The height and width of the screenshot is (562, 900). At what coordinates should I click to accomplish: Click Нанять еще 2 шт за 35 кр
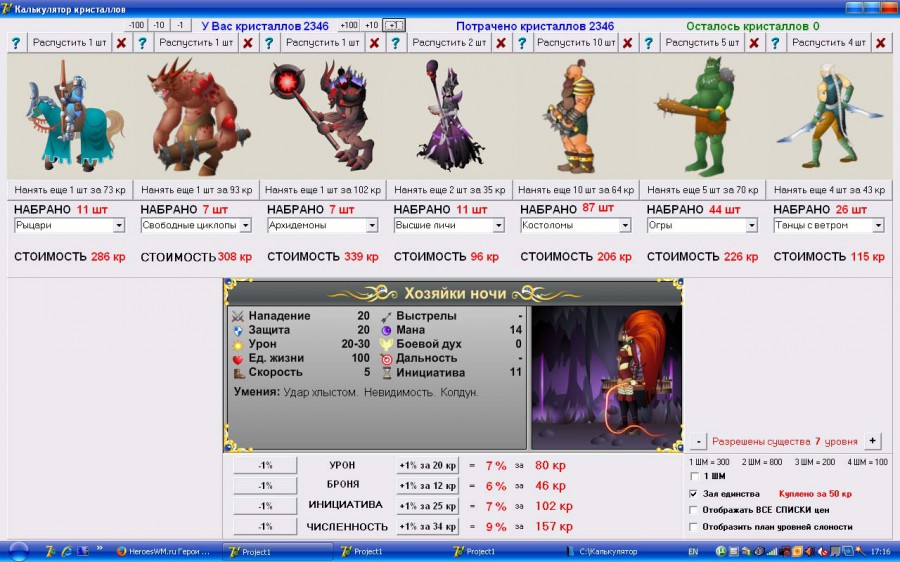click(x=449, y=190)
